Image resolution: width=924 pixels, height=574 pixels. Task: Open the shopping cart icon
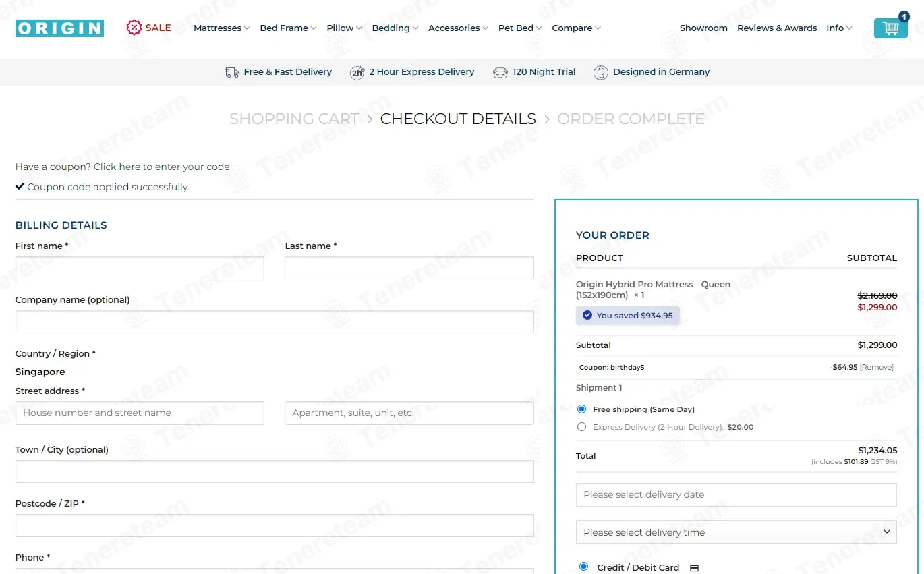click(x=890, y=28)
